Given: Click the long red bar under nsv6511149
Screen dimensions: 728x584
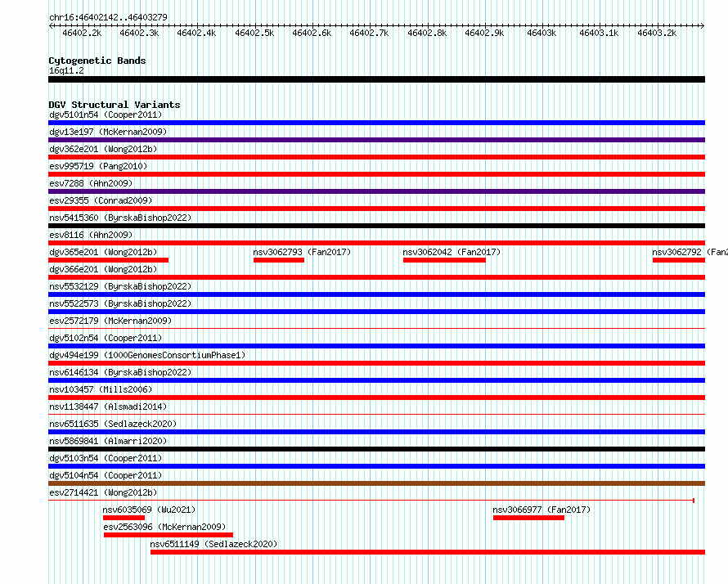Looking at the screenshot, I should 428,552.
